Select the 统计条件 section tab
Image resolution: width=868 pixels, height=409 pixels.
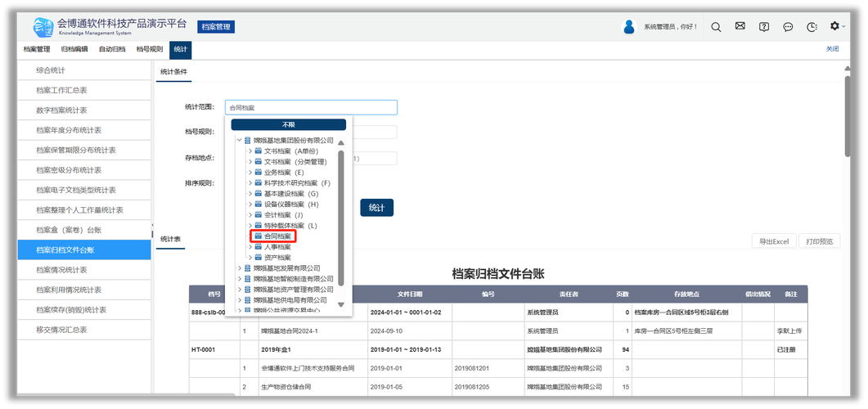tap(173, 72)
